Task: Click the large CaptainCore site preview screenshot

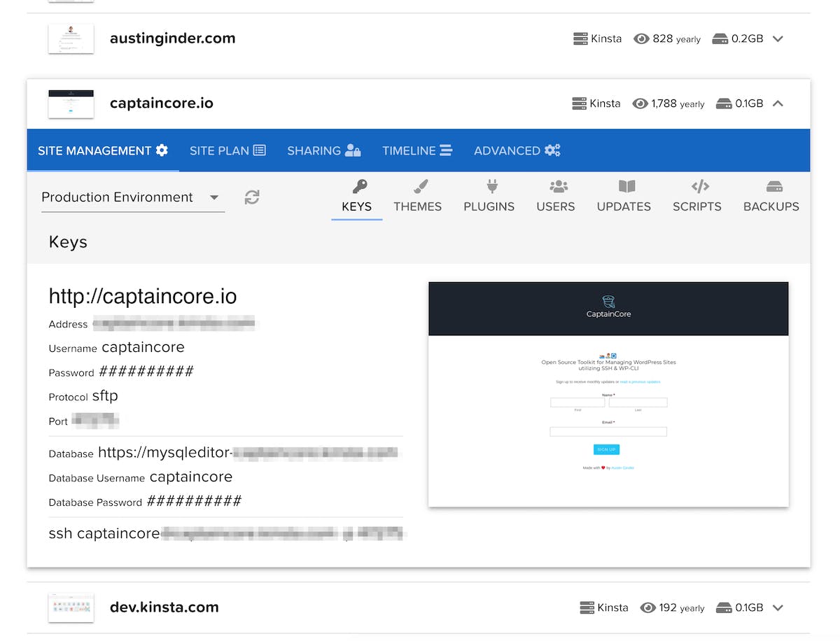Action: (x=608, y=394)
